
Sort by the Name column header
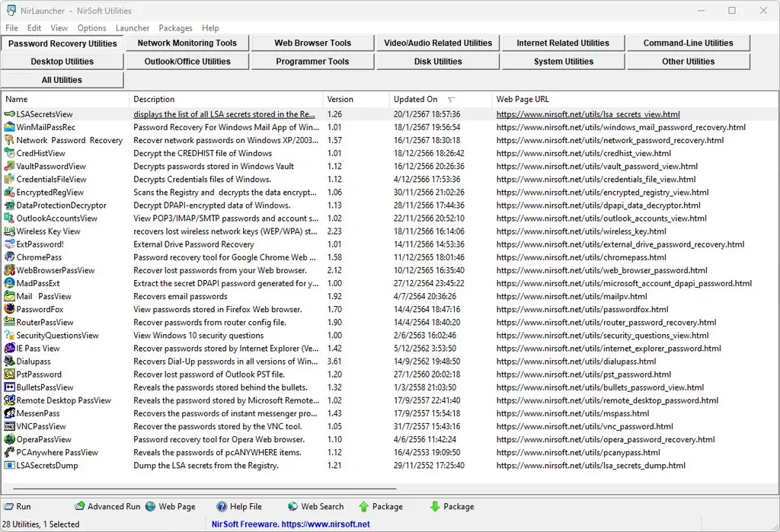pos(66,100)
